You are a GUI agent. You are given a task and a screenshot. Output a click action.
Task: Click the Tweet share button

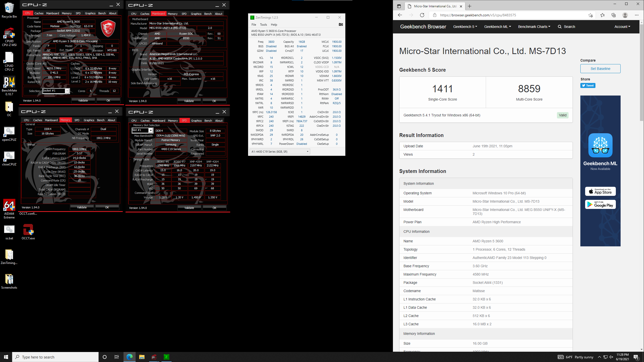(588, 85)
